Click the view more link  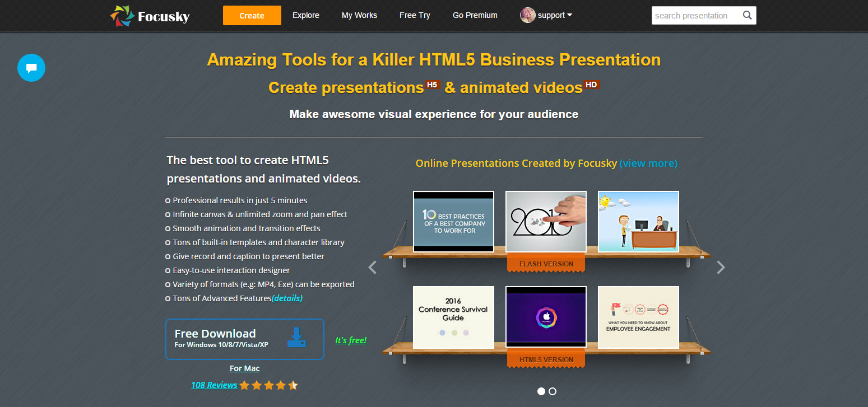[648, 163]
